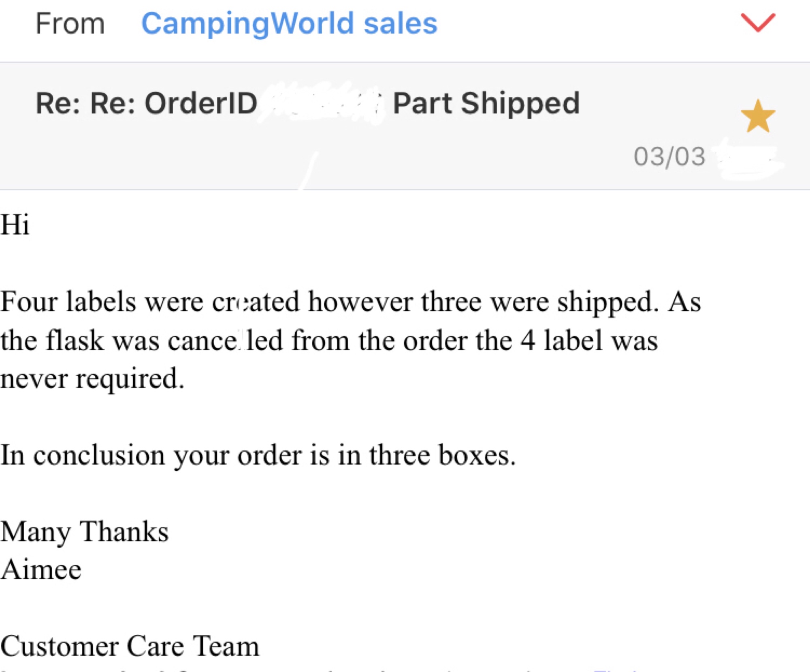Click the Hi greeting line
Viewport: 810px width, 672px height.
[x=15, y=224]
